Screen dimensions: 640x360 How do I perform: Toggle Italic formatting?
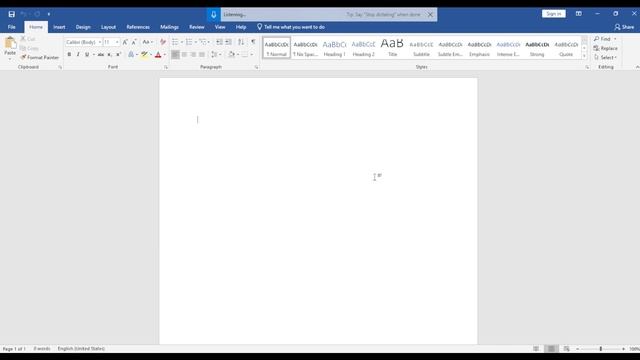point(78,54)
